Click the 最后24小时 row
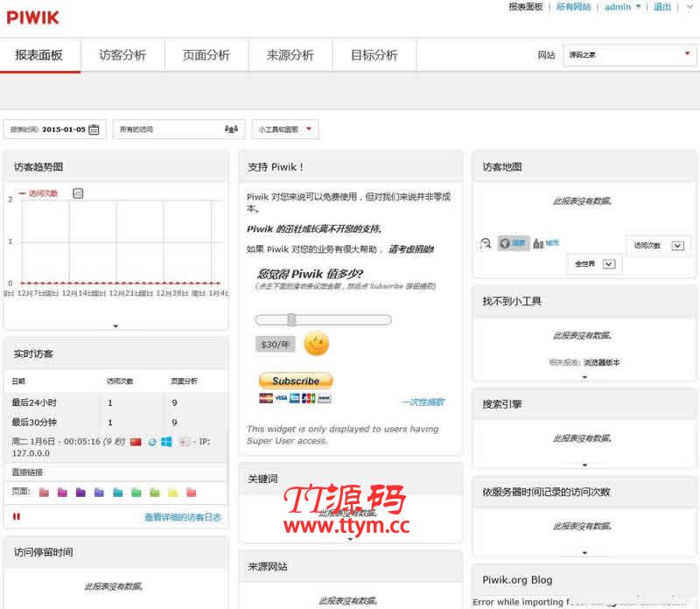This screenshot has height=609, width=700. click(x=115, y=402)
